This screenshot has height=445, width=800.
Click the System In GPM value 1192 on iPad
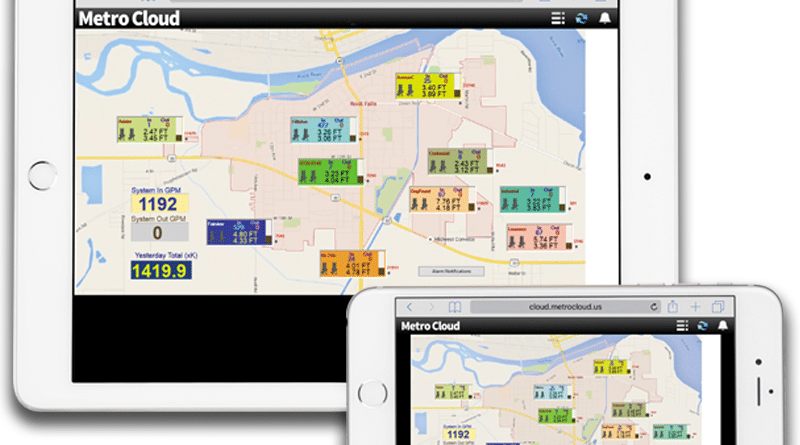pos(158,204)
